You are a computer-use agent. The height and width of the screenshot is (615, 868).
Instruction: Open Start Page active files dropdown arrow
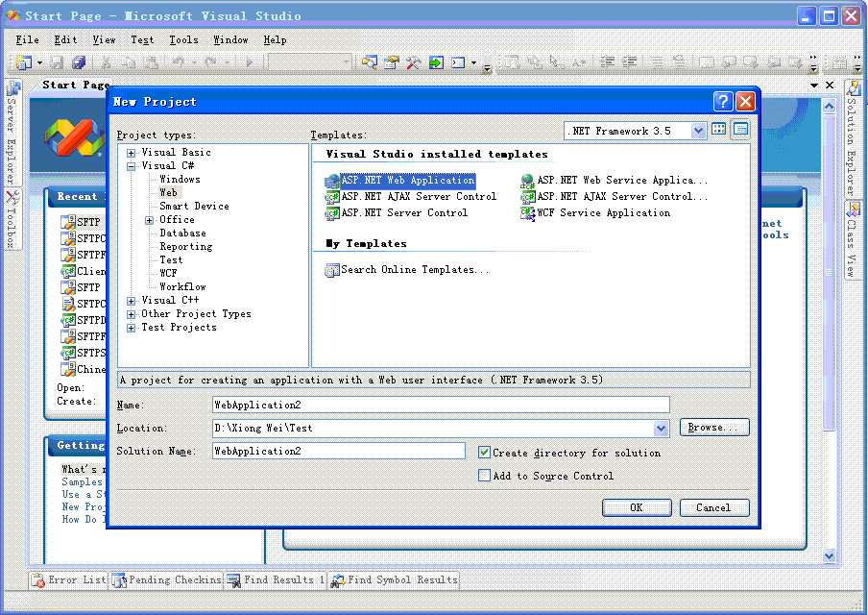point(814,86)
